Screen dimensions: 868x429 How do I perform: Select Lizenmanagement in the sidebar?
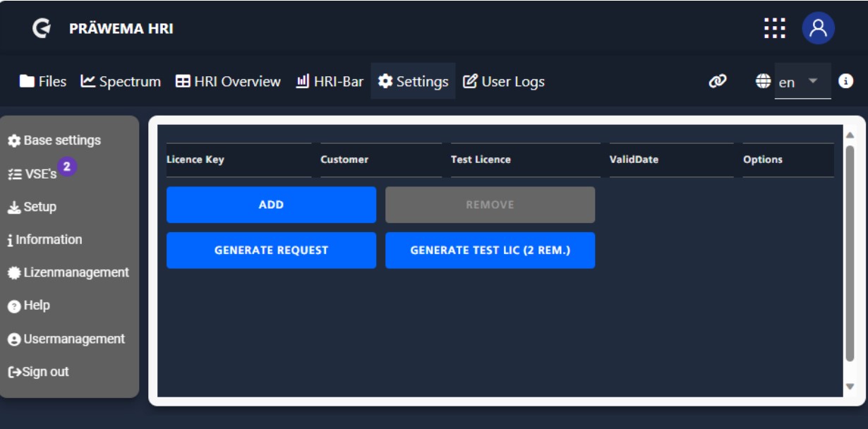point(68,272)
